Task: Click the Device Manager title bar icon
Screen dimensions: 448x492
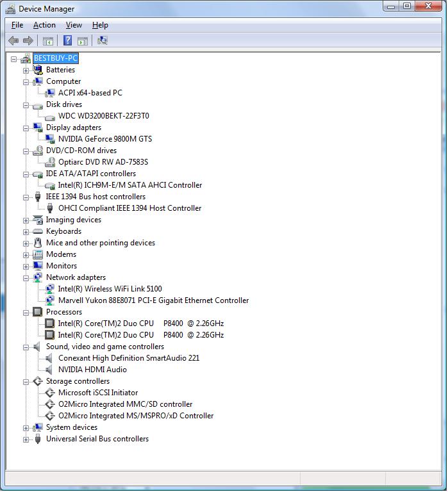Action: tap(10, 9)
